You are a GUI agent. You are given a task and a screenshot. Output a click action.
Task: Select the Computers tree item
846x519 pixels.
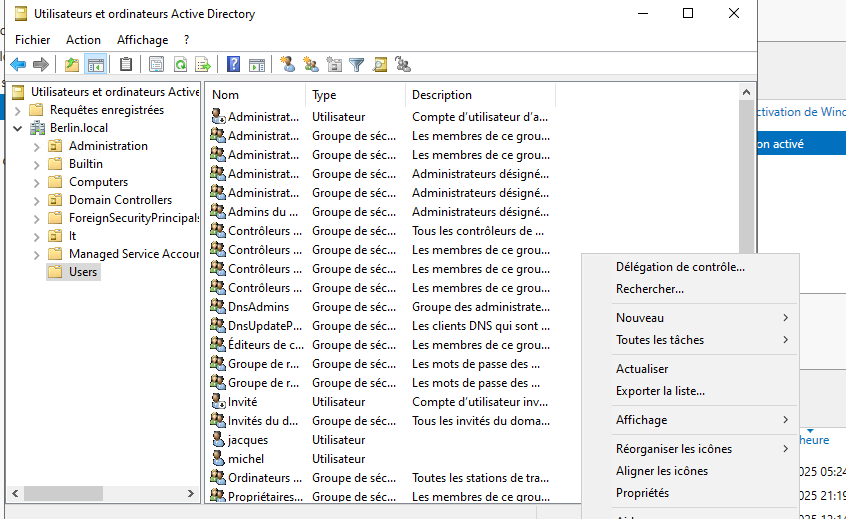[x=98, y=182]
